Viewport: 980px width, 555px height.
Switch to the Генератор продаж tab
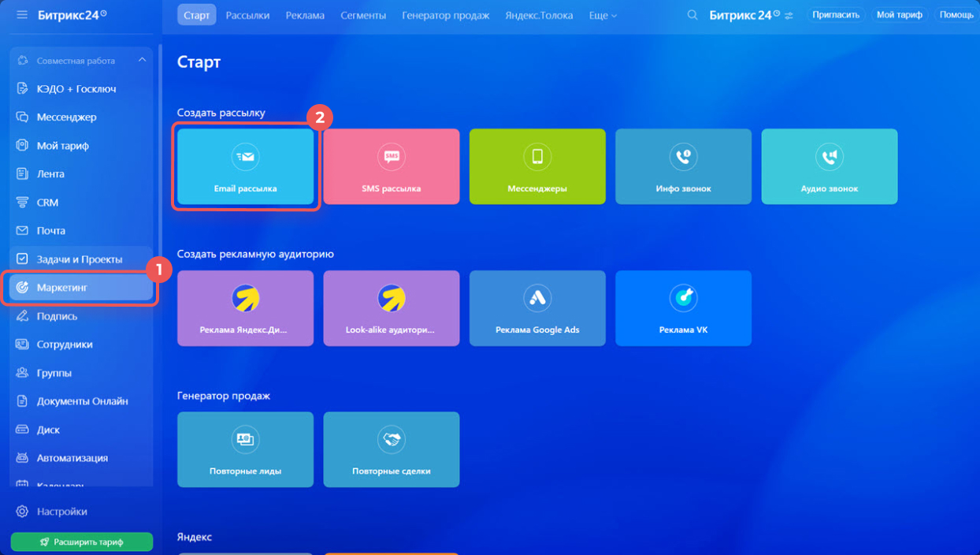(x=445, y=15)
